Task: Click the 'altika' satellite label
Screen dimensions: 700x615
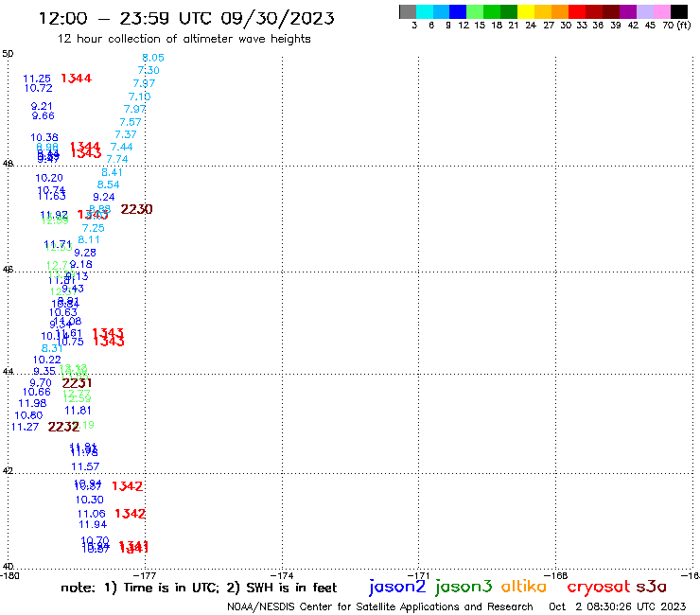Action: 524,586
